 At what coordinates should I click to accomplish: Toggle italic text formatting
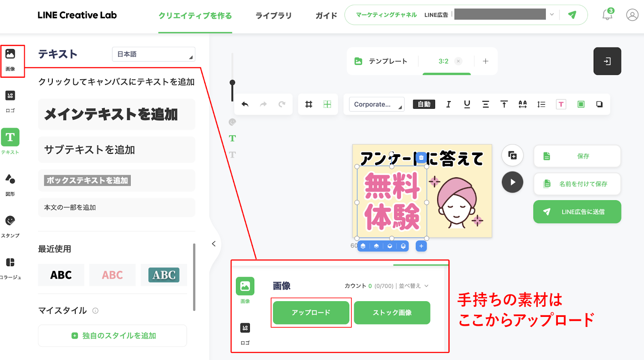tap(448, 104)
